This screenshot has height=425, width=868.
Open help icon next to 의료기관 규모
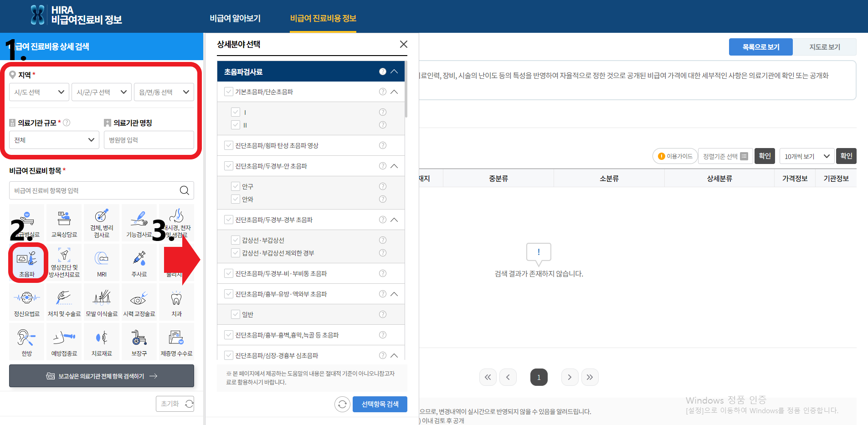click(x=67, y=123)
